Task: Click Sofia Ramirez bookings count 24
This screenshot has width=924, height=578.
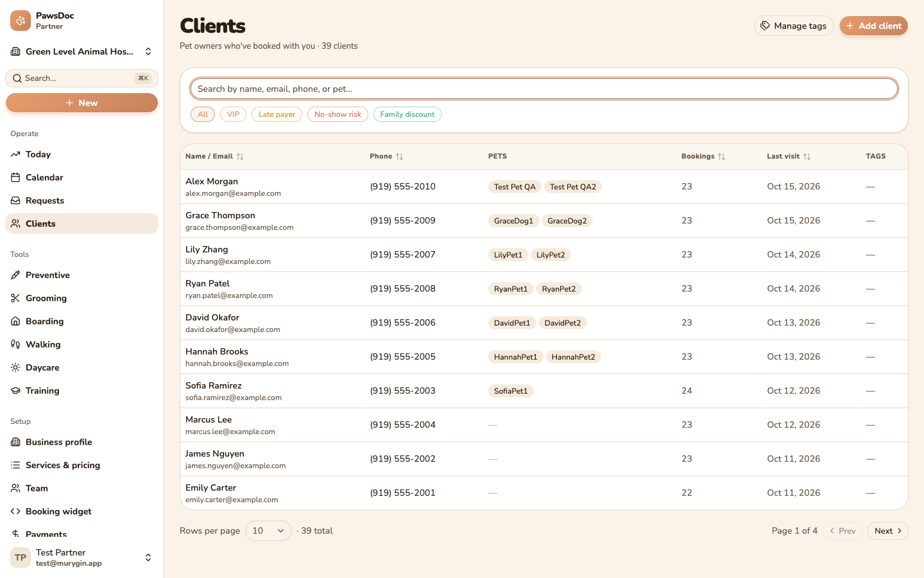Action: [x=687, y=390]
